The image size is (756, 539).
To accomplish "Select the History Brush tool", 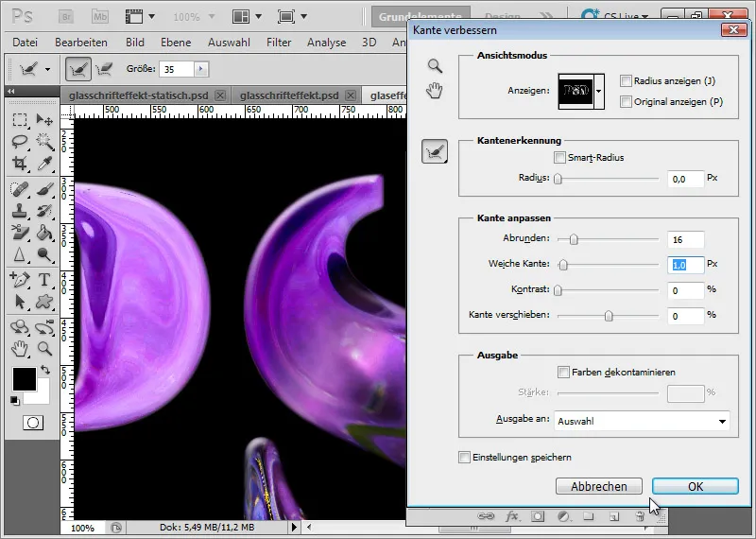I will point(44,212).
